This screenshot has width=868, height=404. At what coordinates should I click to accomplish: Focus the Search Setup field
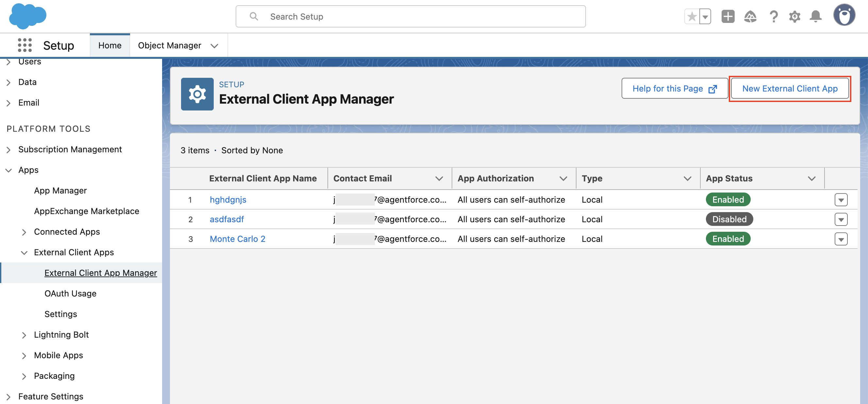point(410,16)
